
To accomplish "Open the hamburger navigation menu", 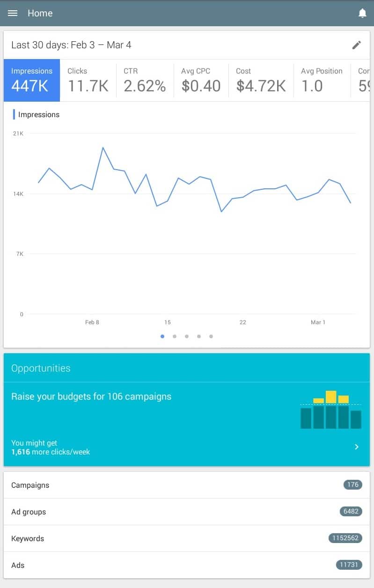I will [13, 13].
